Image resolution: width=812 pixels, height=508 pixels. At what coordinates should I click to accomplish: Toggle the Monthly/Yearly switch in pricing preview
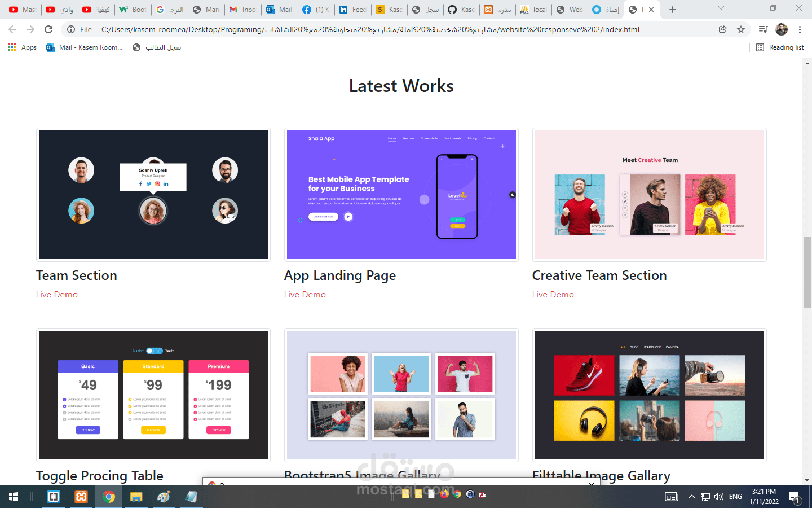(153, 351)
